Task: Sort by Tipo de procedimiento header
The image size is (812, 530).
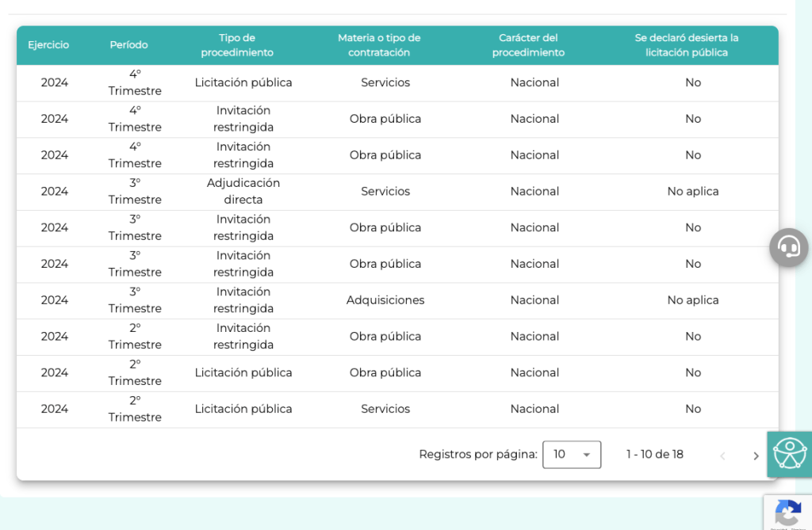Action: pyautogui.click(x=236, y=45)
